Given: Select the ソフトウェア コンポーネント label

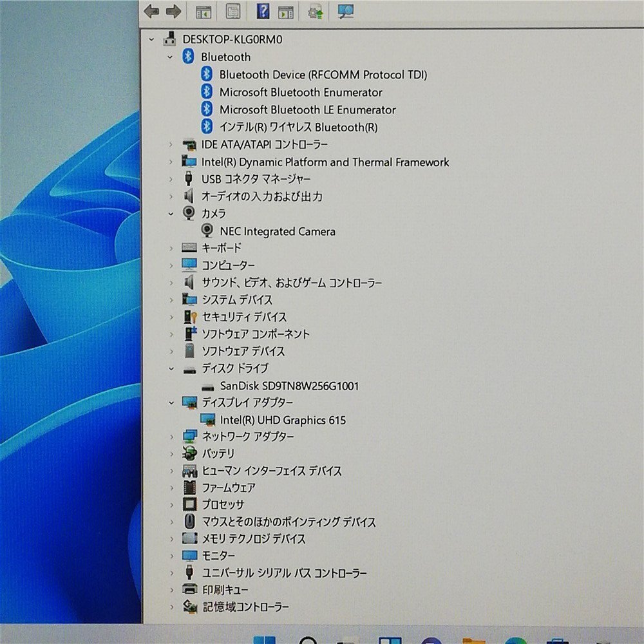Looking at the screenshot, I should pyautogui.click(x=256, y=334).
